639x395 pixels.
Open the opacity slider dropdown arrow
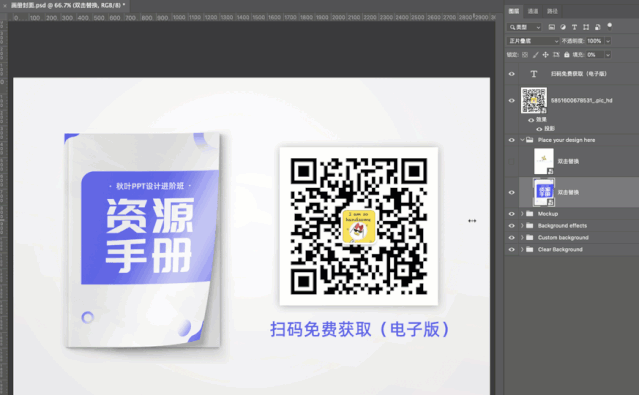(x=608, y=41)
